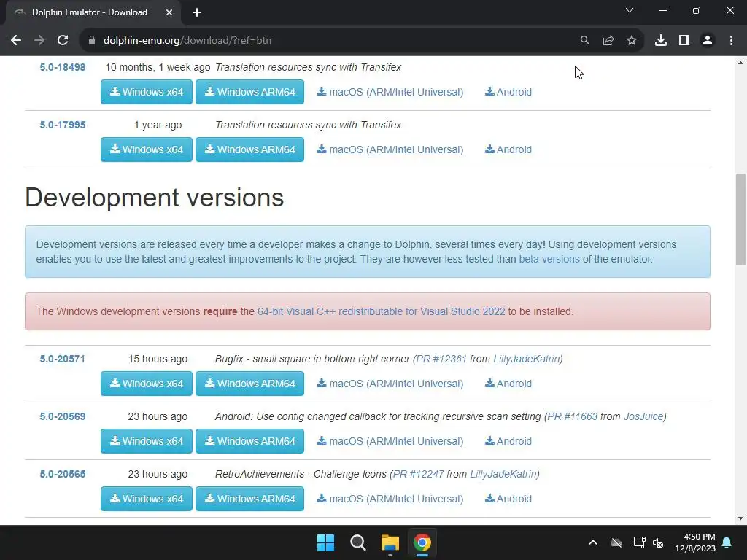Viewport: 747px width, 560px height.
Task: Follow the beta versions link
Action: (549, 259)
